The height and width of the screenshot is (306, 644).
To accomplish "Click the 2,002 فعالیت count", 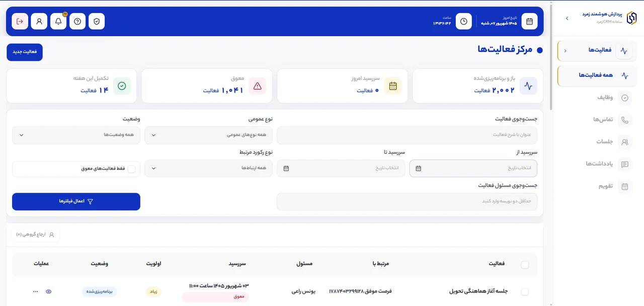I will coord(495,91).
